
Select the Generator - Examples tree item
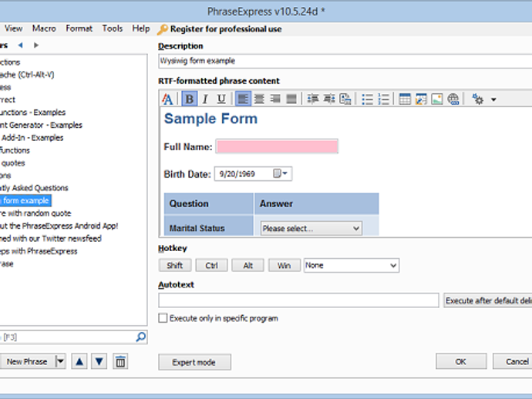41,125
